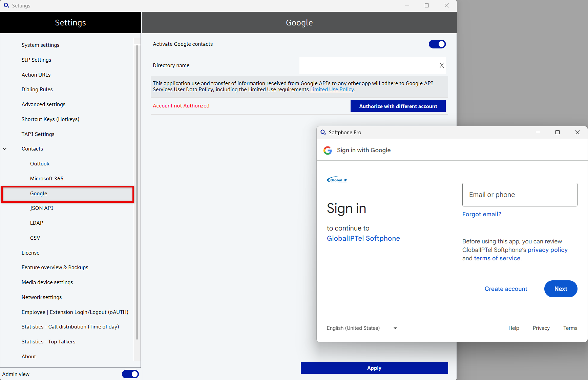Turn off the Admin view switch

130,374
